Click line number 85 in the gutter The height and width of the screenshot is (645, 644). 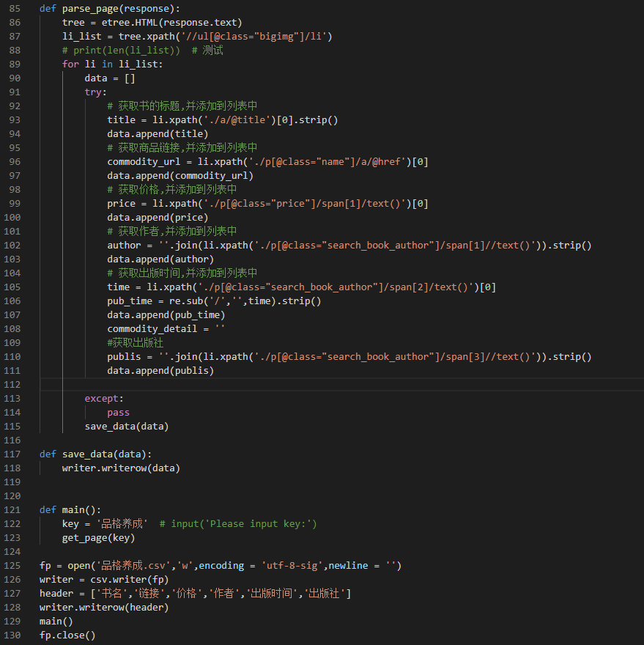click(x=15, y=9)
